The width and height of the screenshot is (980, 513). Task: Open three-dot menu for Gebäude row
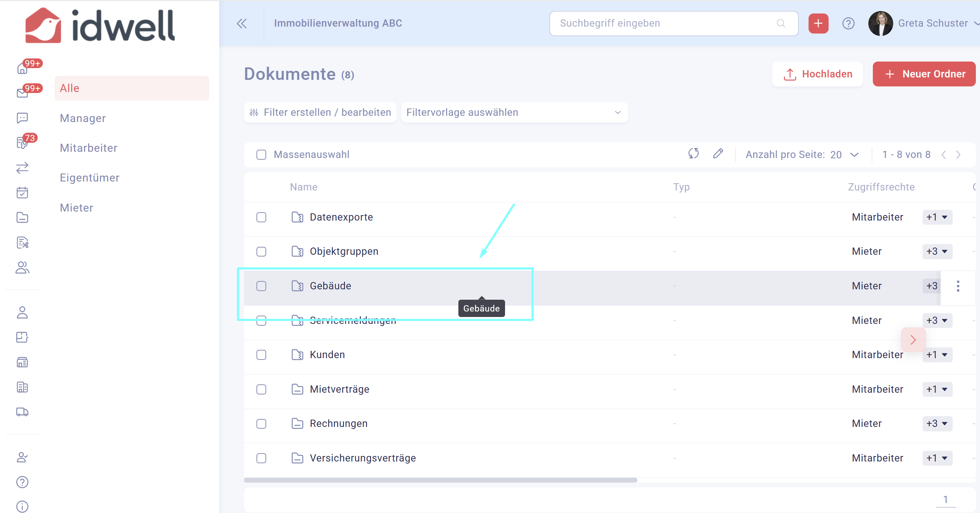point(958,286)
